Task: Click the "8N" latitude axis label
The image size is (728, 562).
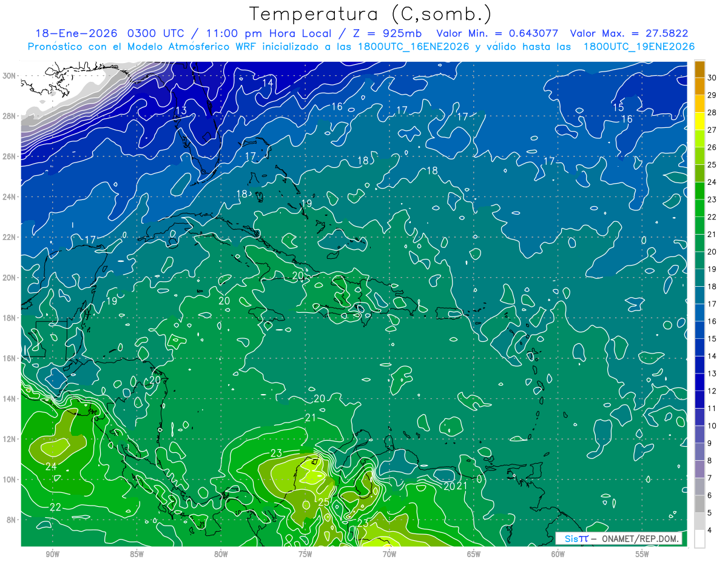Action: pyautogui.click(x=12, y=520)
